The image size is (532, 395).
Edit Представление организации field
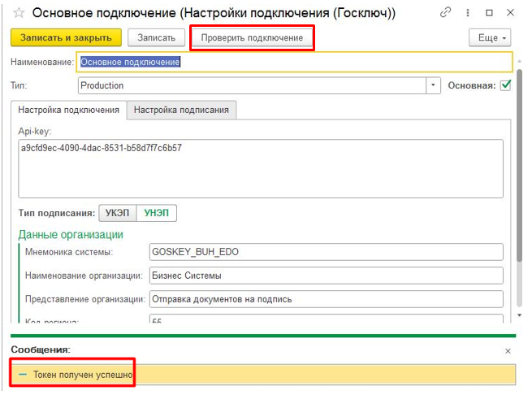click(326, 299)
